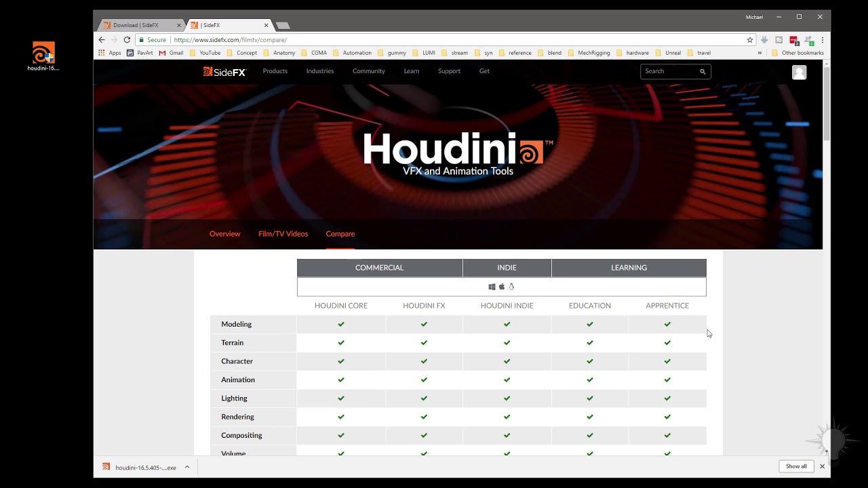The image size is (868, 488).
Task: Click the red extension icon in Chrome toolbar
Action: (794, 40)
